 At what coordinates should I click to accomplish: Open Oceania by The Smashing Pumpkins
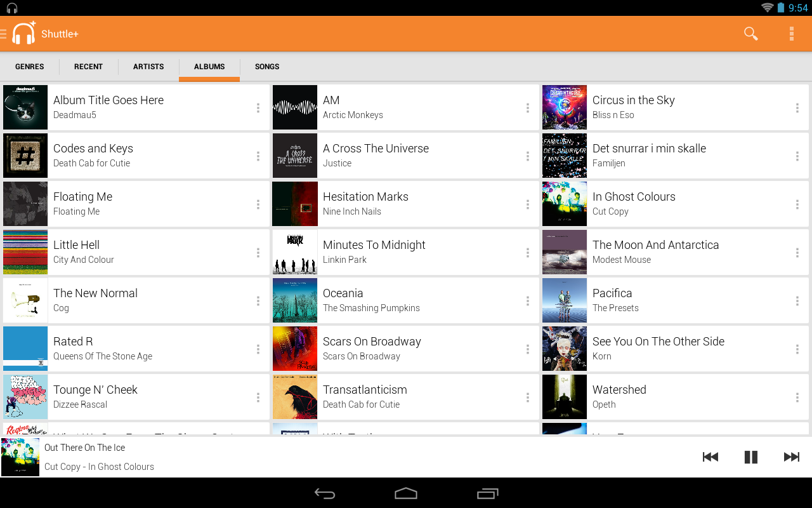pos(406,301)
